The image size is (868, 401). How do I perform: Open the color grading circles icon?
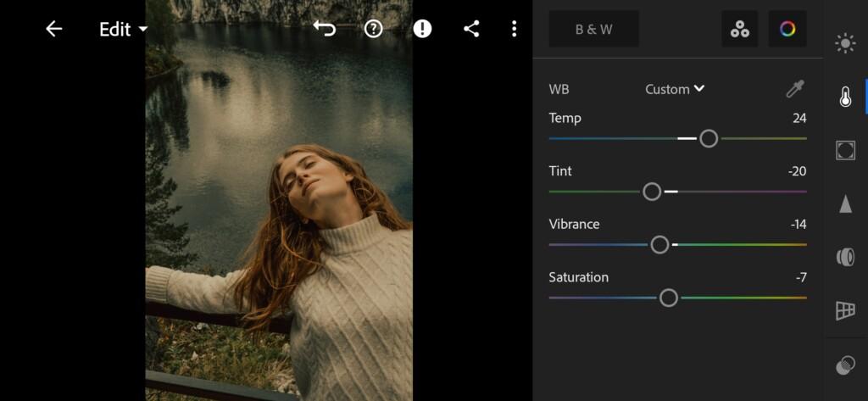[x=739, y=29]
